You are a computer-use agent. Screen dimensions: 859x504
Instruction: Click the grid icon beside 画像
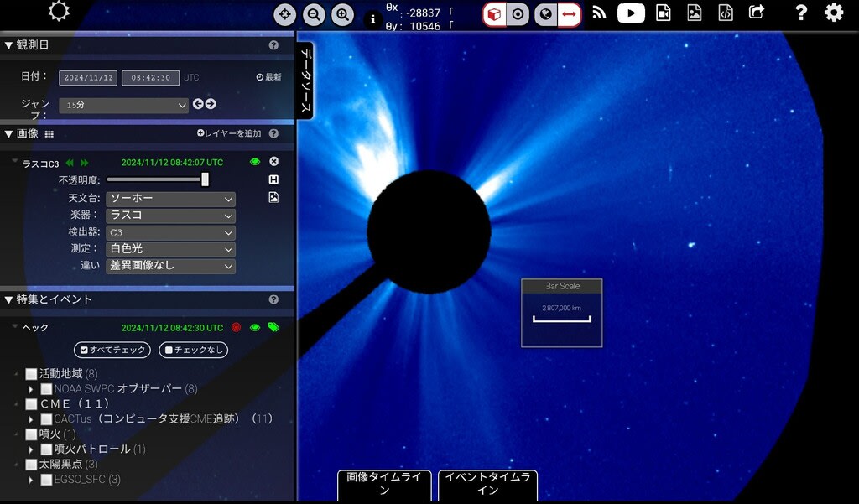(x=49, y=134)
